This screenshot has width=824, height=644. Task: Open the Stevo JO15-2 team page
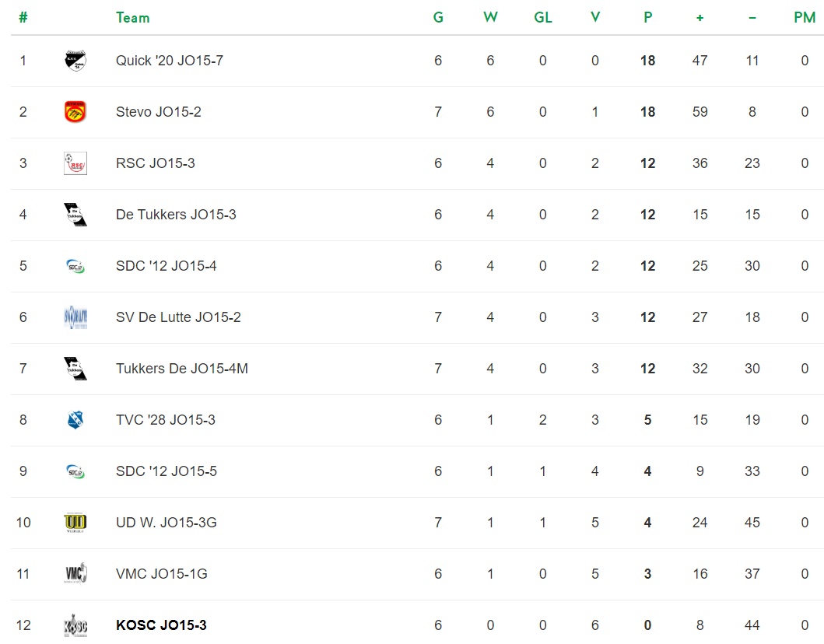point(158,112)
